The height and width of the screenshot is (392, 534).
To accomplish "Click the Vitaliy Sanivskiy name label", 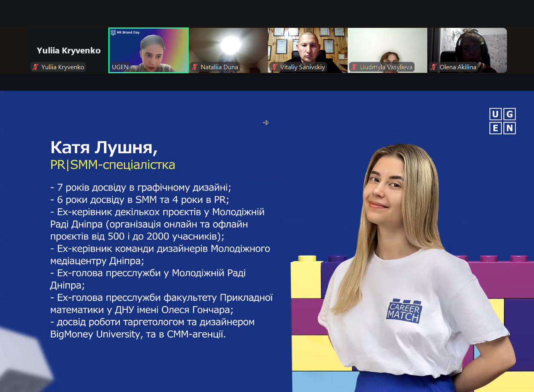I will click(302, 67).
